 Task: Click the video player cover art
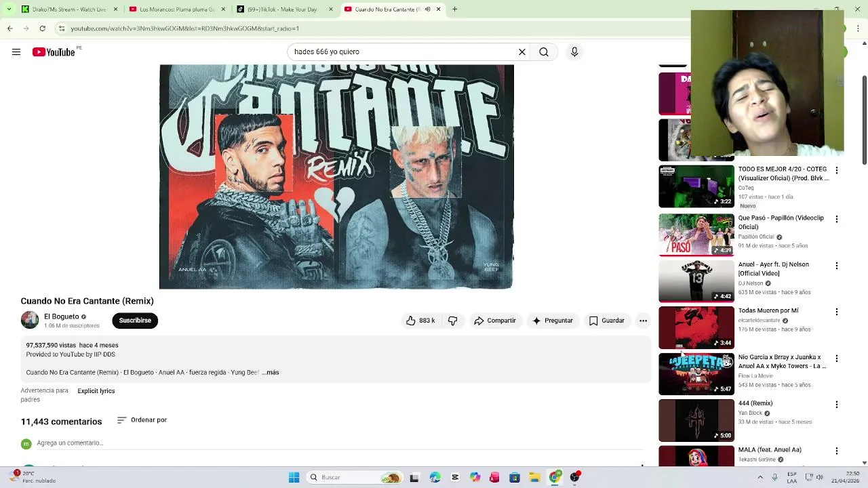click(x=336, y=177)
